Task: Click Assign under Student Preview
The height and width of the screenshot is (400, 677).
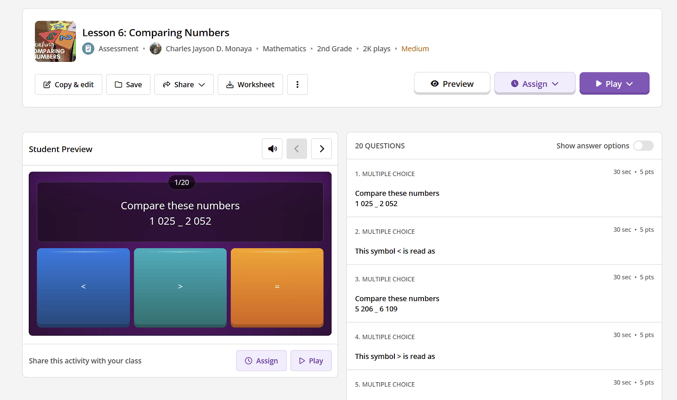Action: [261, 361]
